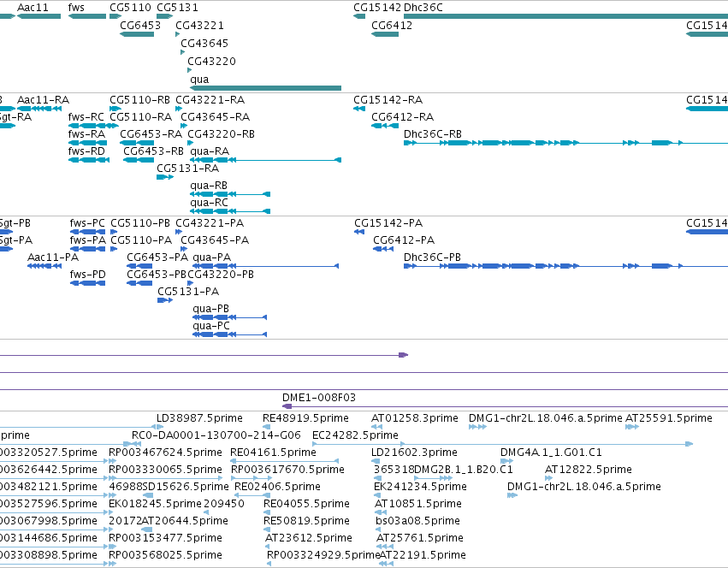Image resolution: width=728 pixels, height=568 pixels.
Task: Click the qua-PC protein label
Action: click(x=211, y=327)
